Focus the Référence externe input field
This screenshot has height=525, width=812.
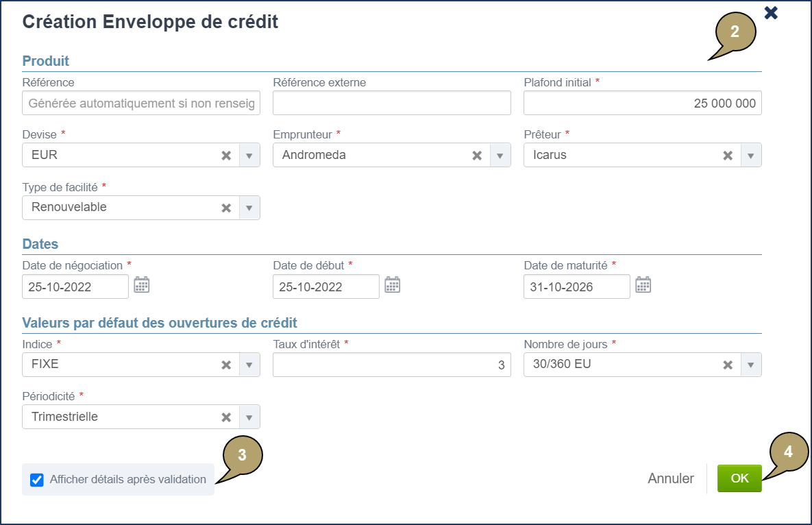(392, 103)
